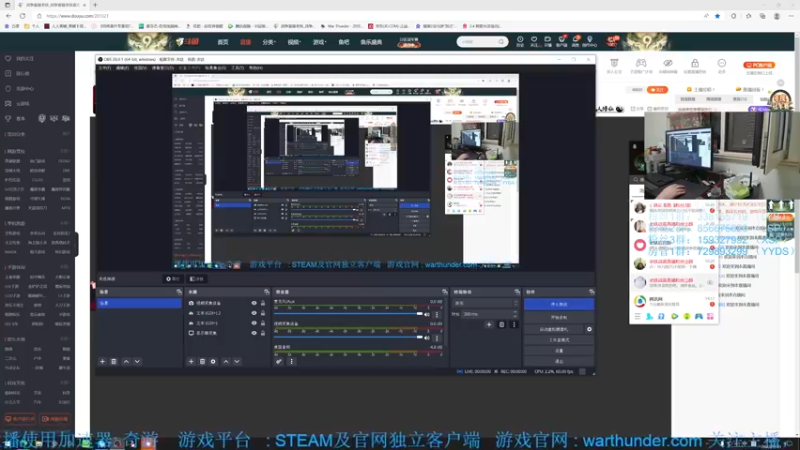Pop out the Controls dock panel icon
This screenshot has width=800, height=450.
point(591,292)
